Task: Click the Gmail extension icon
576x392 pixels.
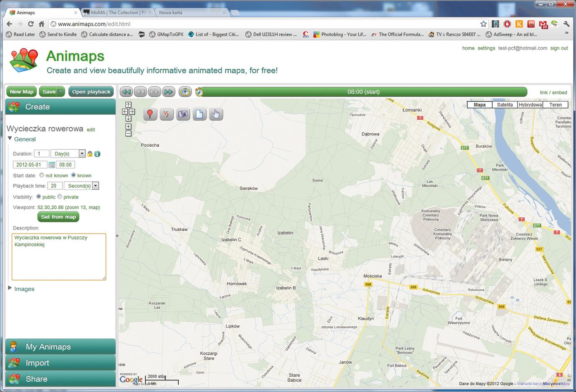Action: pos(543,24)
